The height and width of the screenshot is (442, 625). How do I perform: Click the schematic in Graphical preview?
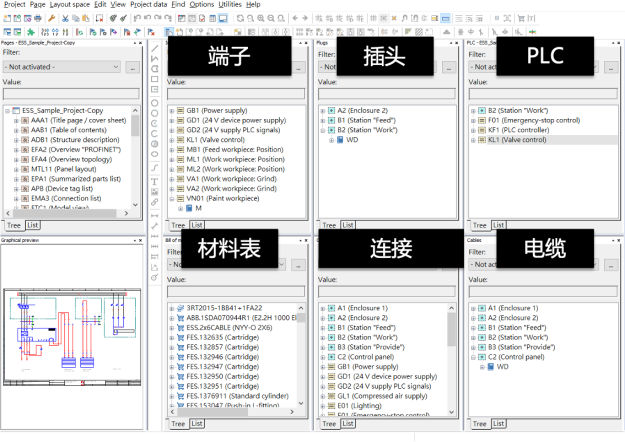(x=70, y=330)
